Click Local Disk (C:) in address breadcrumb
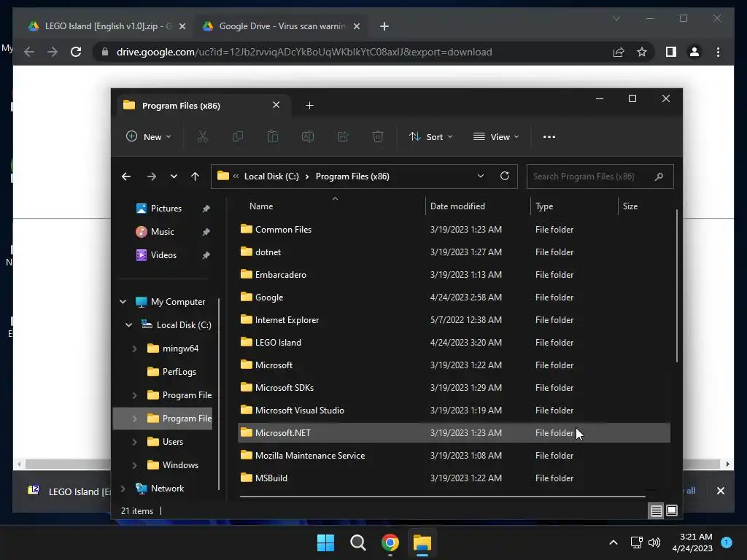Screen dimensions: 747x560 point(271,176)
